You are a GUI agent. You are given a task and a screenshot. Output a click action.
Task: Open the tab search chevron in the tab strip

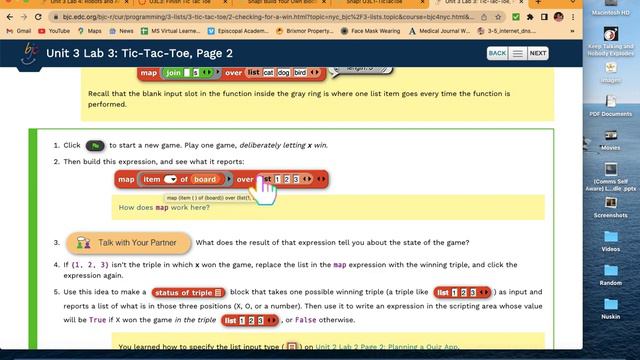click(572, 2)
